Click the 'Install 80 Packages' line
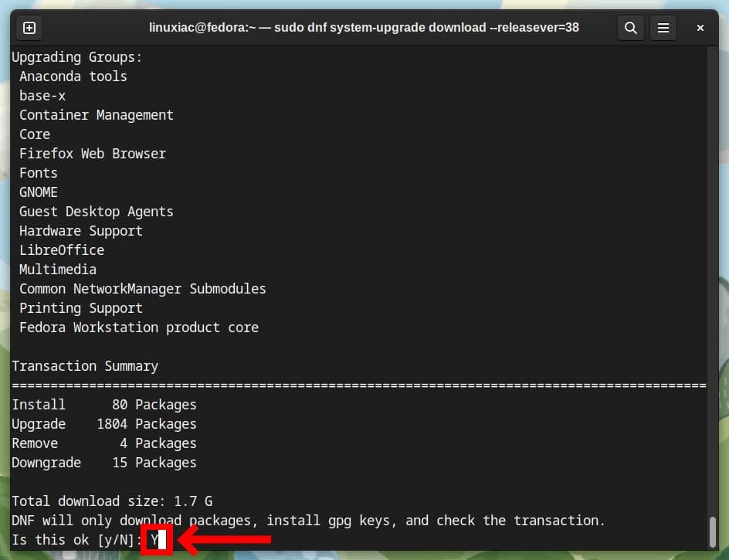Viewport: 729px width, 560px height. click(x=104, y=405)
